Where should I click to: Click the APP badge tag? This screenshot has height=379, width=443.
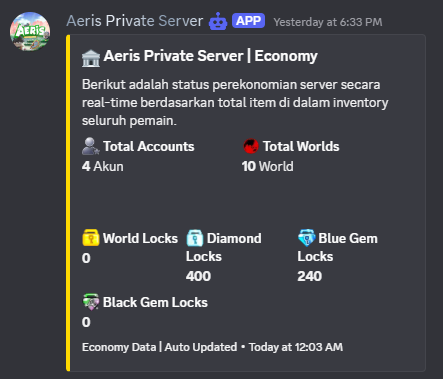(x=249, y=21)
